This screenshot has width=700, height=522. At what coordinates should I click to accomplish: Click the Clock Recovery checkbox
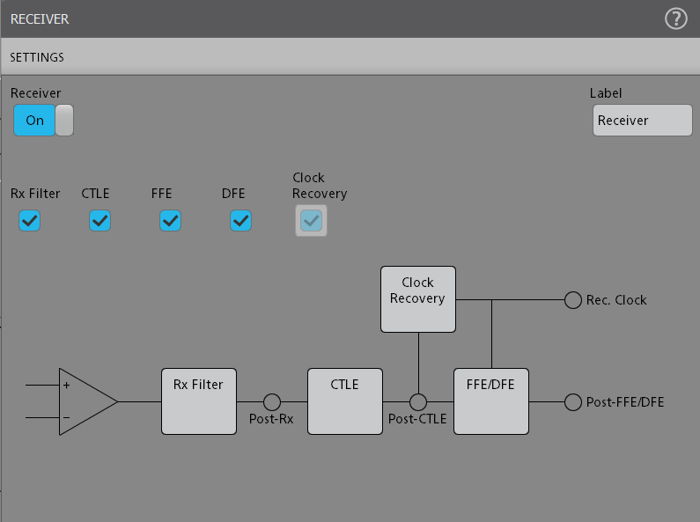click(x=311, y=221)
